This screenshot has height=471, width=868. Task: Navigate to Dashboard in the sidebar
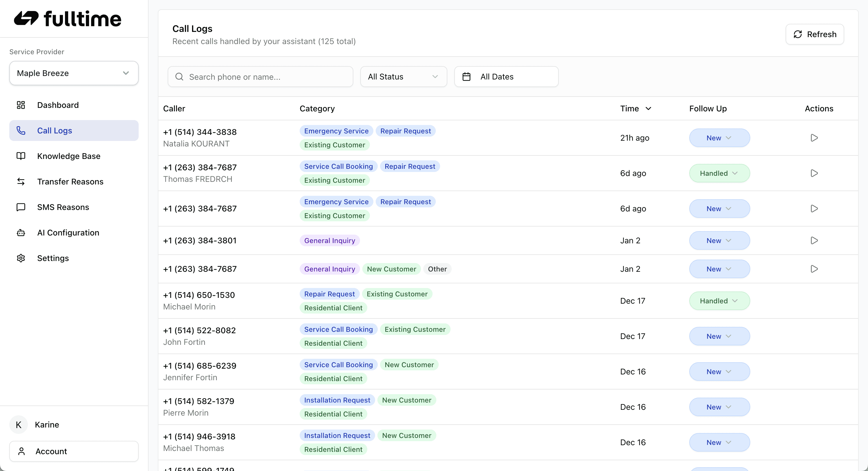pos(58,105)
